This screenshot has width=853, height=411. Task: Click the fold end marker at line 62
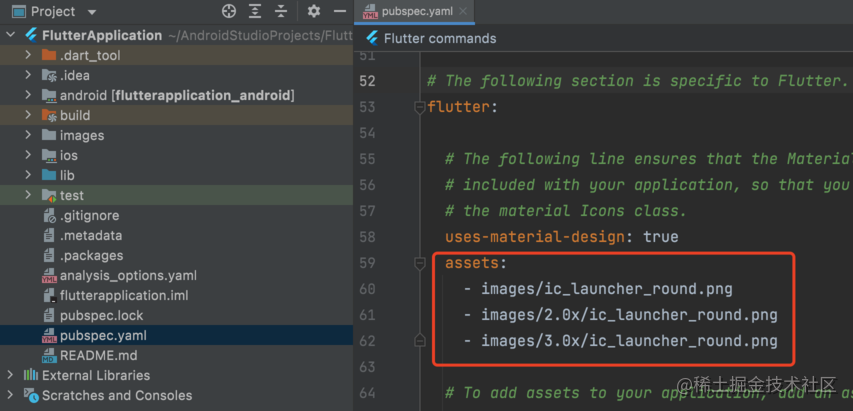tap(419, 341)
